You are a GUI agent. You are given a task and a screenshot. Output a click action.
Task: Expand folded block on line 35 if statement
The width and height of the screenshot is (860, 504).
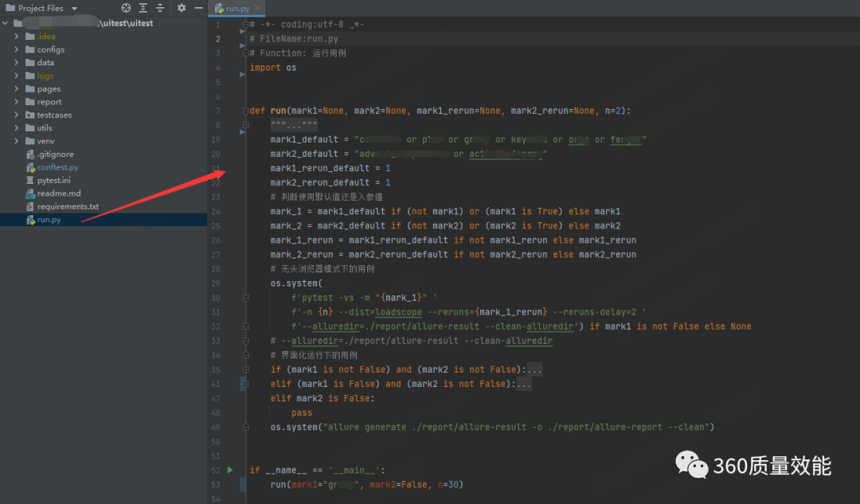point(246,369)
